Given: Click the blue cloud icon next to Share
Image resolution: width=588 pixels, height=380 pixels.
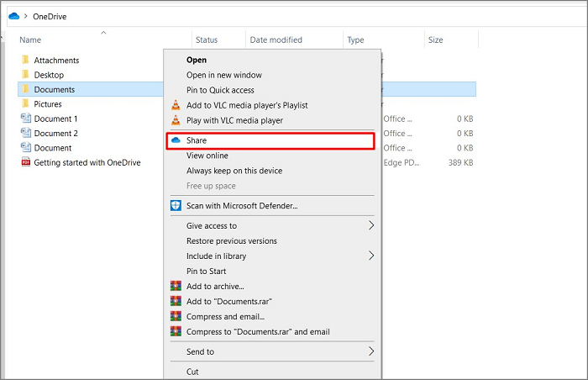Looking at the screenshot, I should point(175,140).
